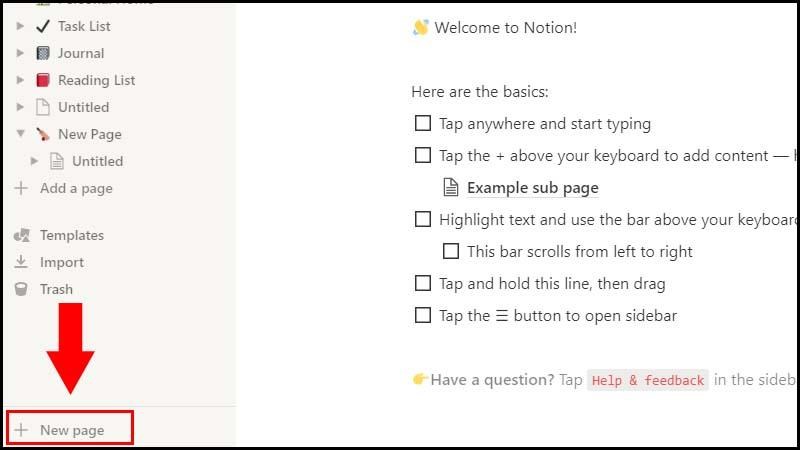Check the "Tap anywhere and start typing" box

pyautogui.click(x=422, y=124)
